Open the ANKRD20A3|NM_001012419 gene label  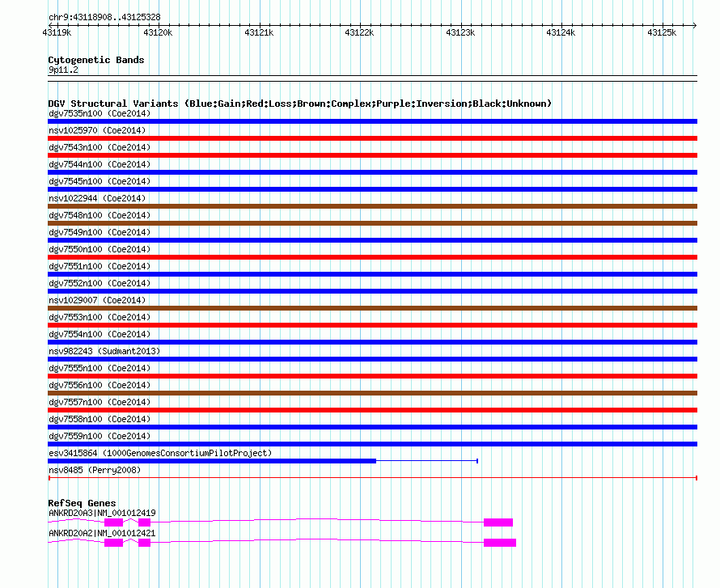coord(102,513)
